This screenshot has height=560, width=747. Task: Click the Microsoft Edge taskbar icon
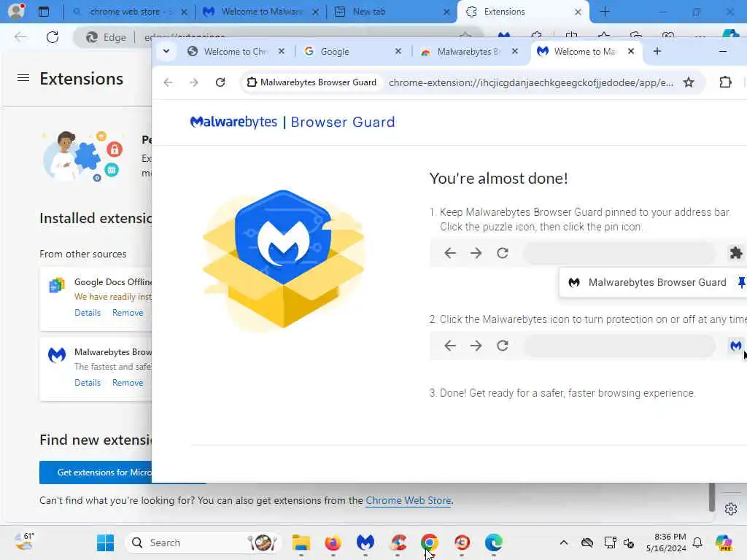[x=494, y=542]
